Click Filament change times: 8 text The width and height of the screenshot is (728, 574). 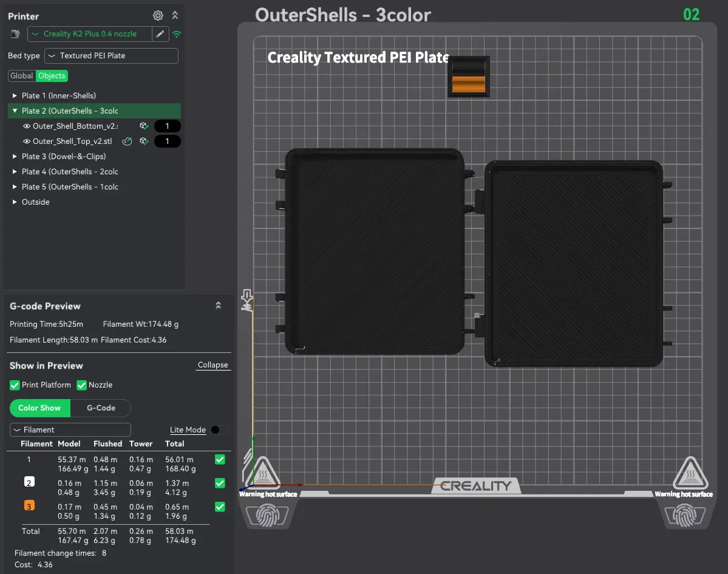(x=60, y=553)
